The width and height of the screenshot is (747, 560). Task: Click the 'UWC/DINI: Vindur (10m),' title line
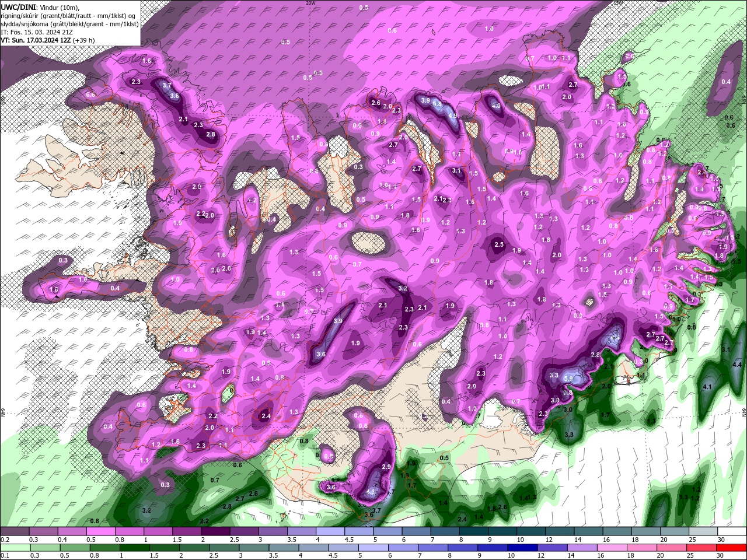pyautogui.click(x=40, y=7)
